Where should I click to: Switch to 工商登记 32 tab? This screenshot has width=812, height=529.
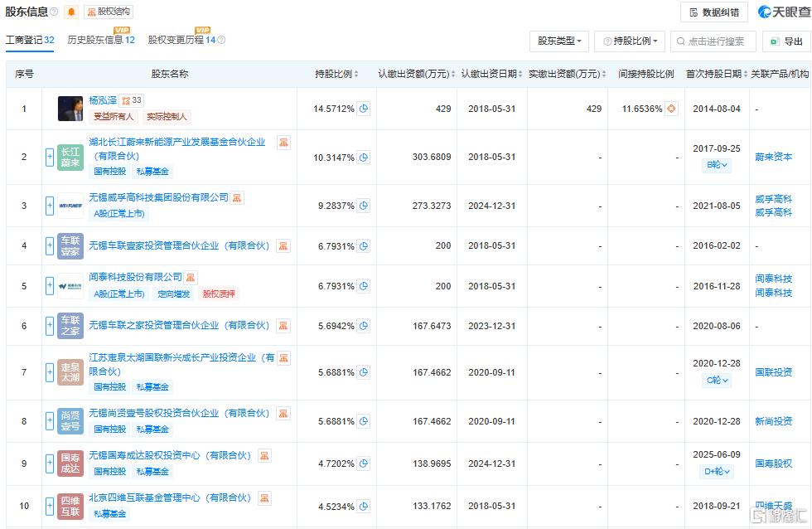pos(30,40)
